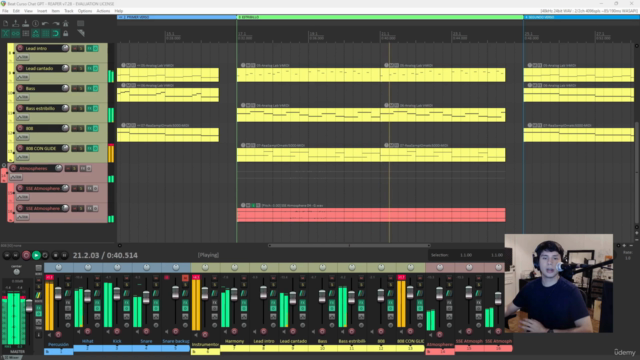
Task: Open the Track menu
Action: (69, 11)
